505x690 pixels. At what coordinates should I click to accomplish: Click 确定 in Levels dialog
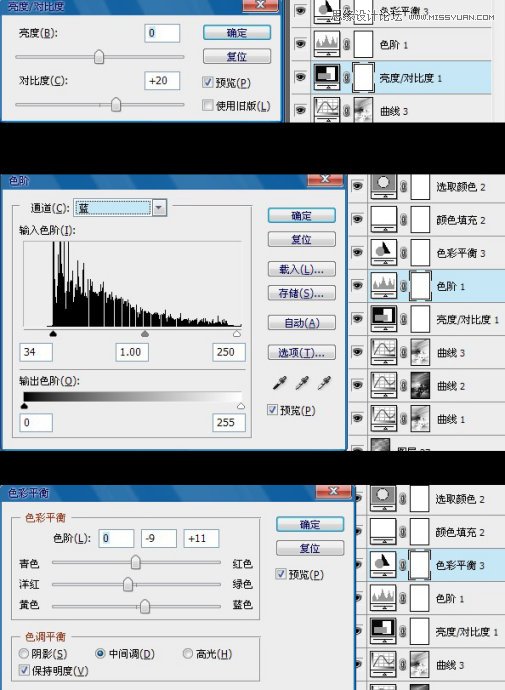(x=301, y=216)
